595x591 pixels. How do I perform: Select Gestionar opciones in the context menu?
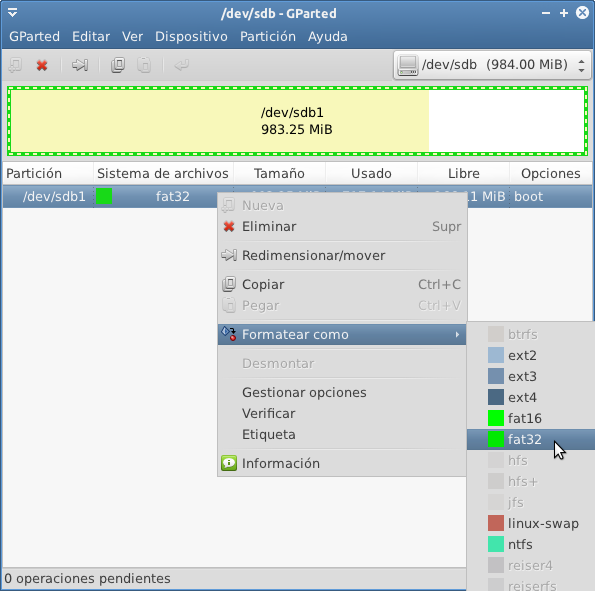click(x=342, y=392)
